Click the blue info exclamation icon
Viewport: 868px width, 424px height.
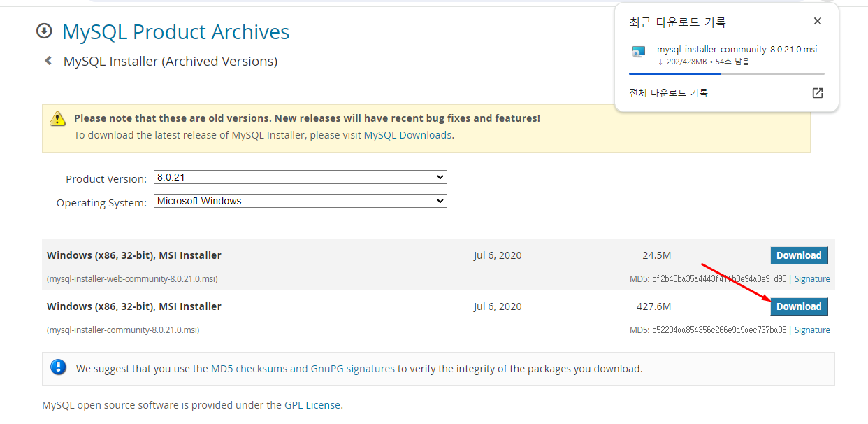click(x=59, y=367)
